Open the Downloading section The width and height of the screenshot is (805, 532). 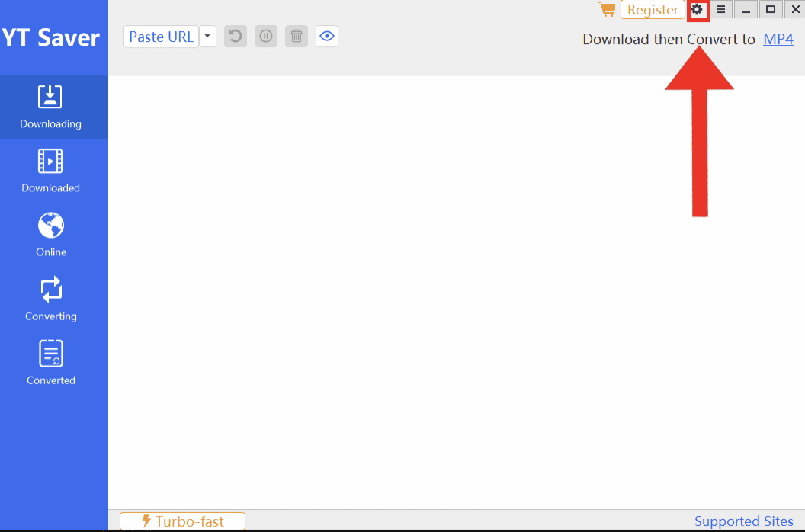53,107
